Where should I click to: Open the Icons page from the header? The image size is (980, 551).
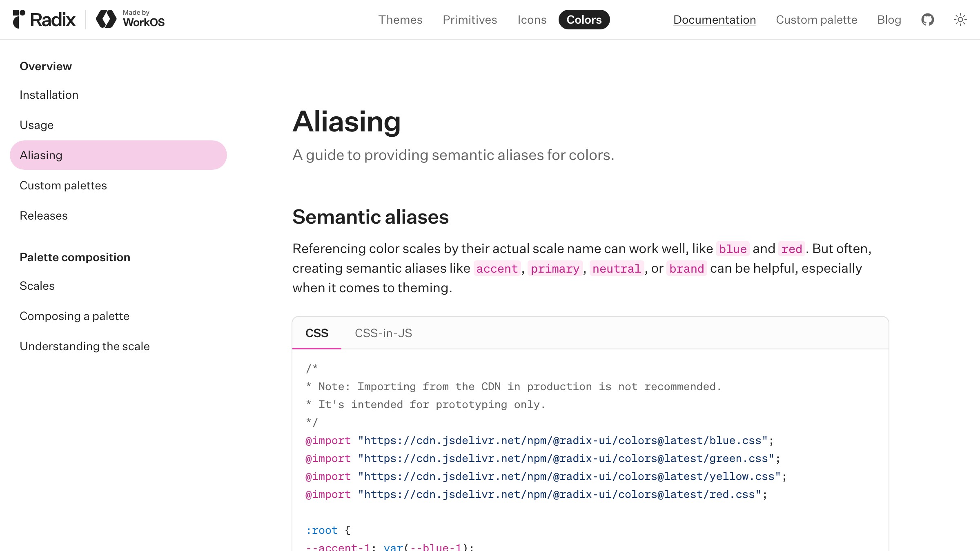pos(532,20)
